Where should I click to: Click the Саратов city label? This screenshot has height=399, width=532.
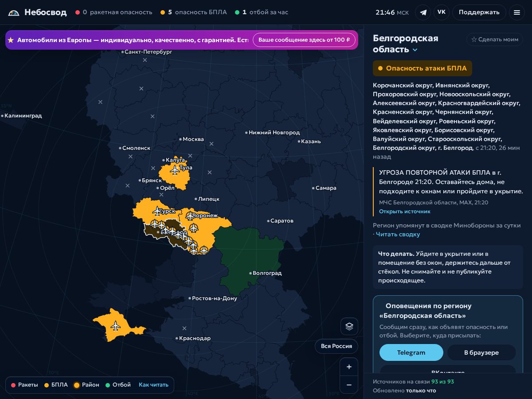point(282,221)
